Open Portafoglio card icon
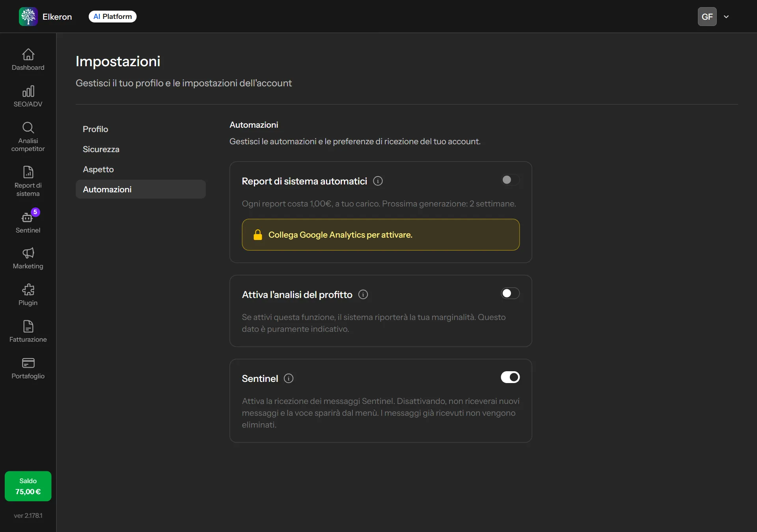Image resolution: width=757 pixels, height=532 pixels. click(28, 363)
